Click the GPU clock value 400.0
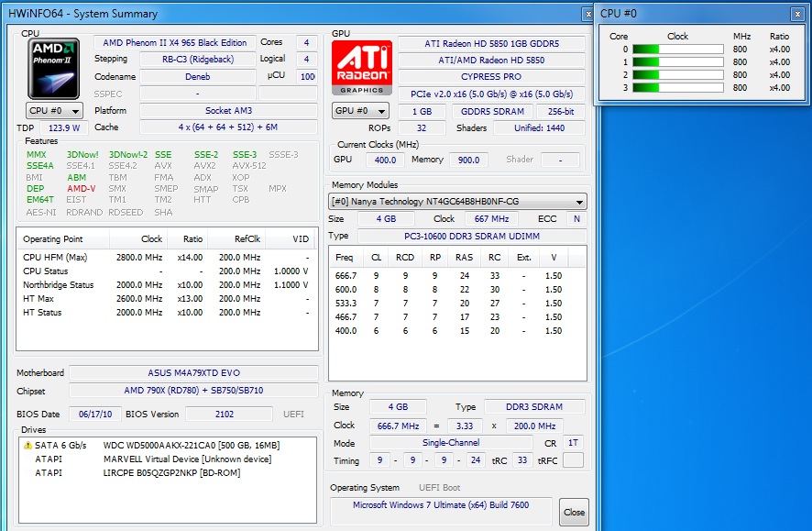Screen dimensions: 812x531 385,160
